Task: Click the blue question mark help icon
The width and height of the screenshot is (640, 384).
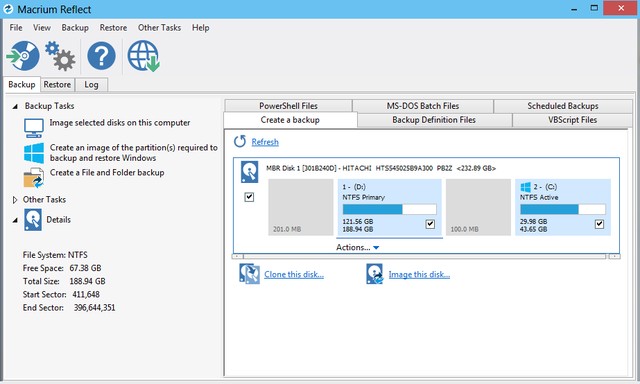Action: tap(101, 56)
